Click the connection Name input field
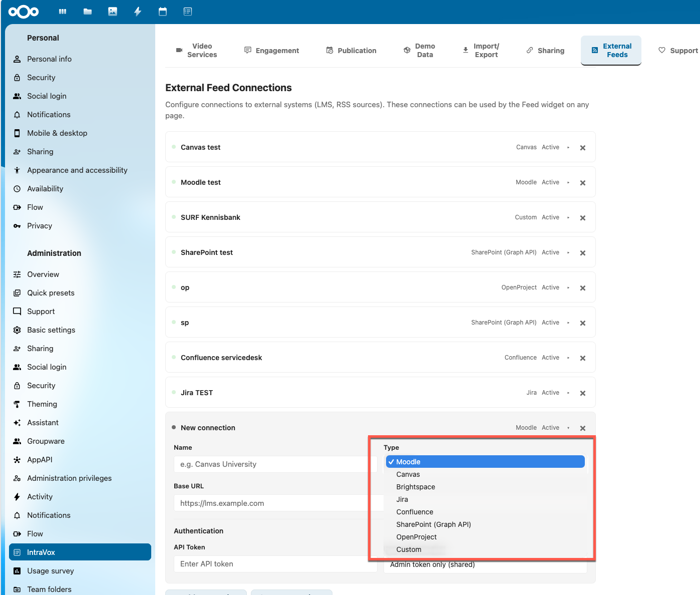Screen dimensions: 700x595 275,464
